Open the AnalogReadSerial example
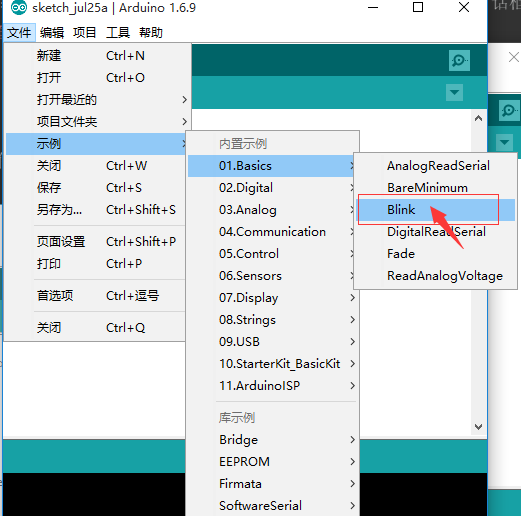The height and width of the screenshot is (516, 521). 436,166
